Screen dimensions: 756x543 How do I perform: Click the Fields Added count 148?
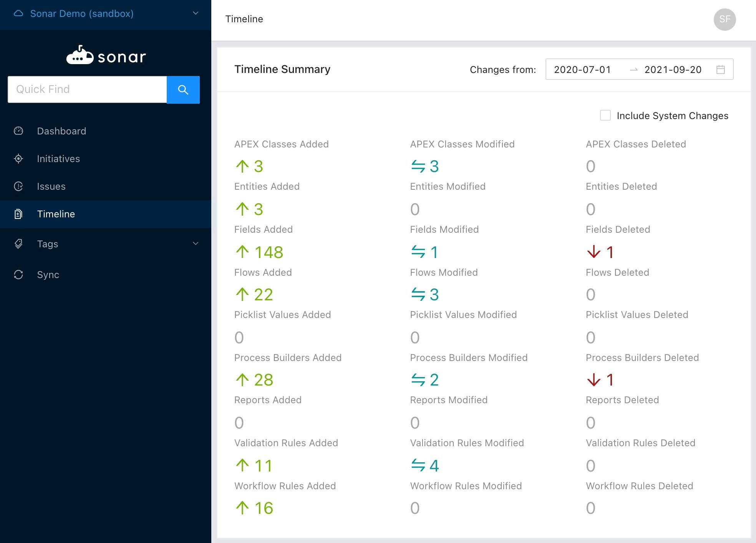coord(269,252)
